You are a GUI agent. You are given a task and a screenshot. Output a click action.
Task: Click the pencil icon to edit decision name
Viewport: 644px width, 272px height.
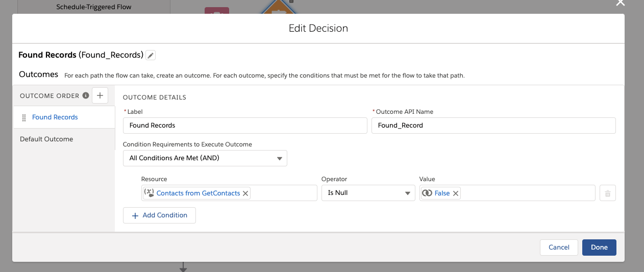point(151,55)
